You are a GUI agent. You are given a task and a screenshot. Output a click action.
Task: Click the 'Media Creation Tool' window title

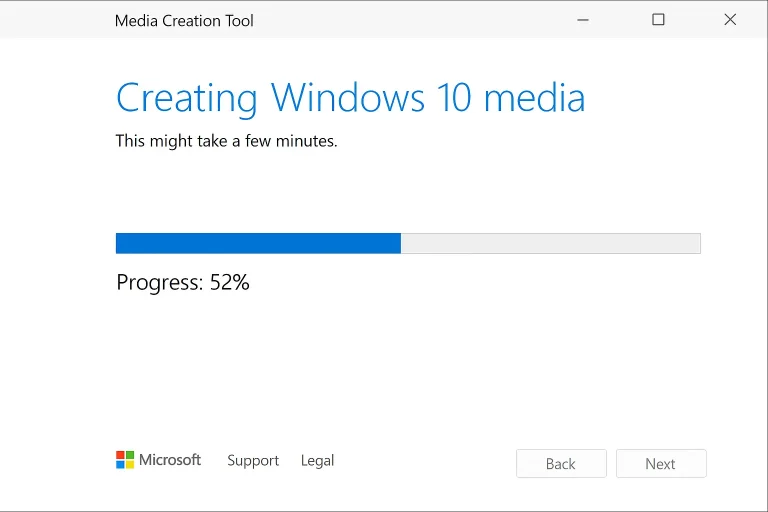(184, 21)
